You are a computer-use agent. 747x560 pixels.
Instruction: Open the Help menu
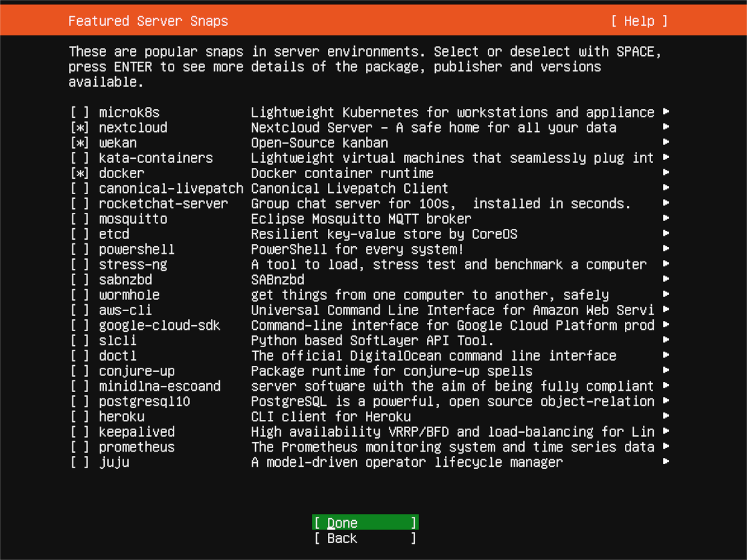pyautogui.click(x=640, y=21)
